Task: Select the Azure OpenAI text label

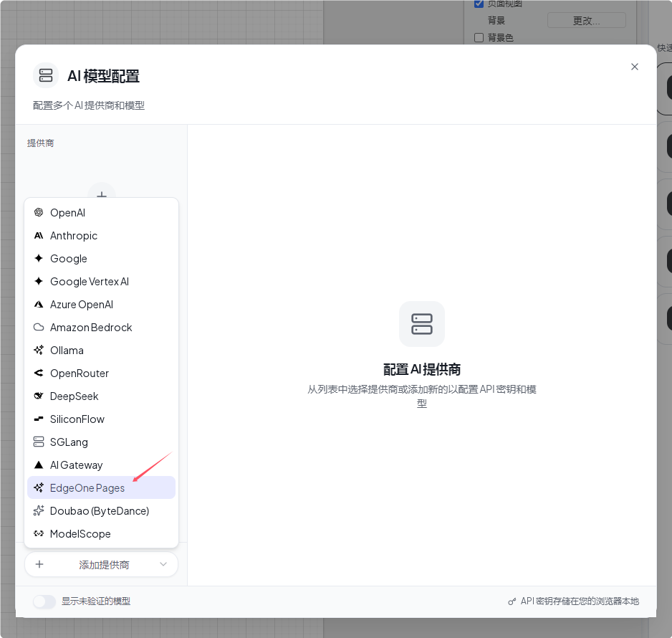Action: tap(82, 305)
